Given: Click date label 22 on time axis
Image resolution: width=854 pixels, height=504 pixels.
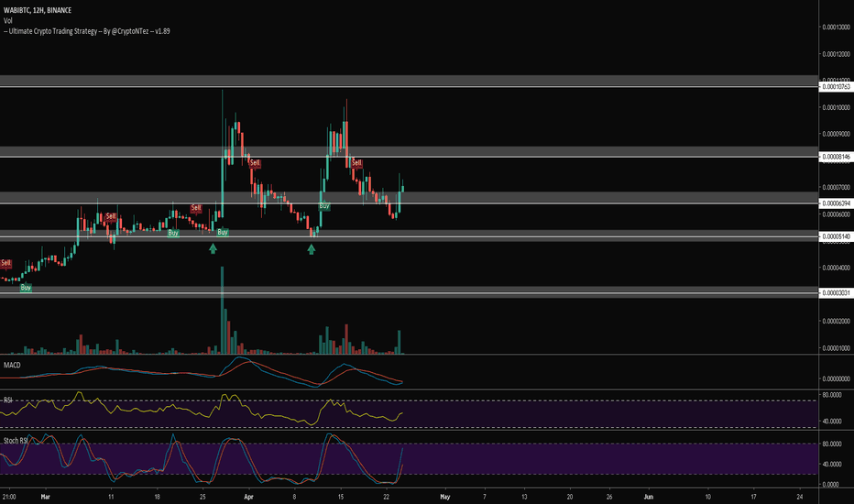Looking at the screenshot, I should click(387, 497).
